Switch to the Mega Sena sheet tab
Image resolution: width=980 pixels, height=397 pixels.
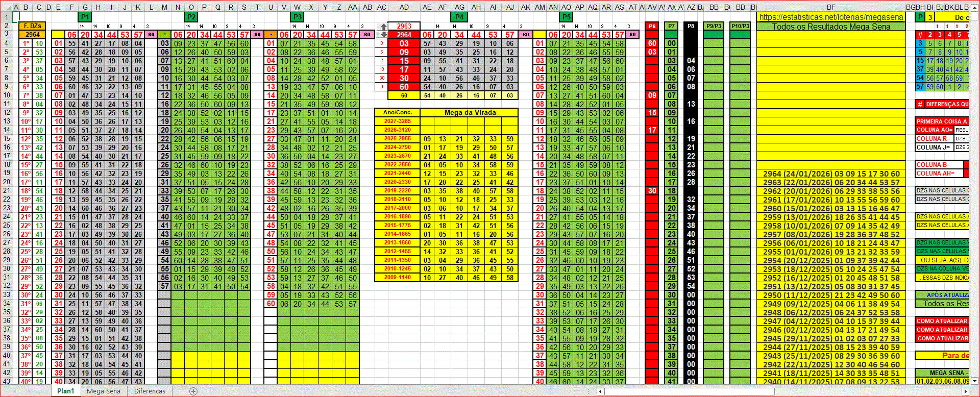[x=104, y=391]
